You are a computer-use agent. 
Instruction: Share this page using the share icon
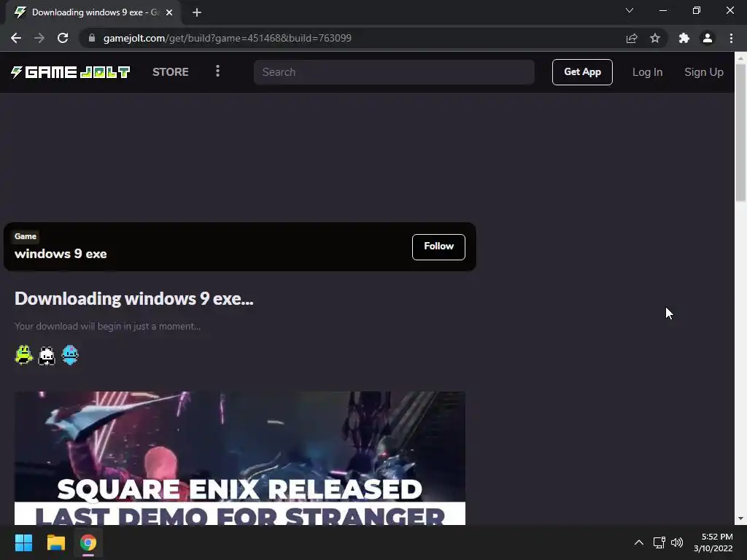pos(632,38)
